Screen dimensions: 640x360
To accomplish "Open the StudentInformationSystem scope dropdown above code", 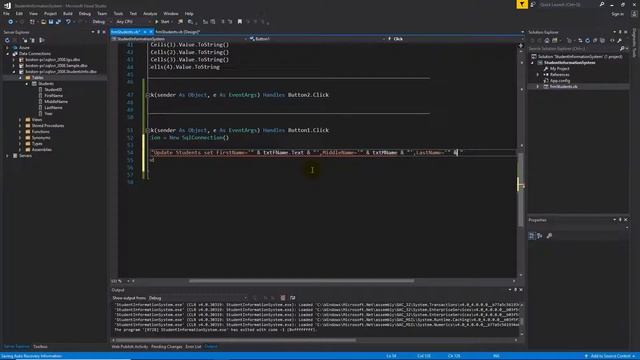I will (x=179, y=39).
